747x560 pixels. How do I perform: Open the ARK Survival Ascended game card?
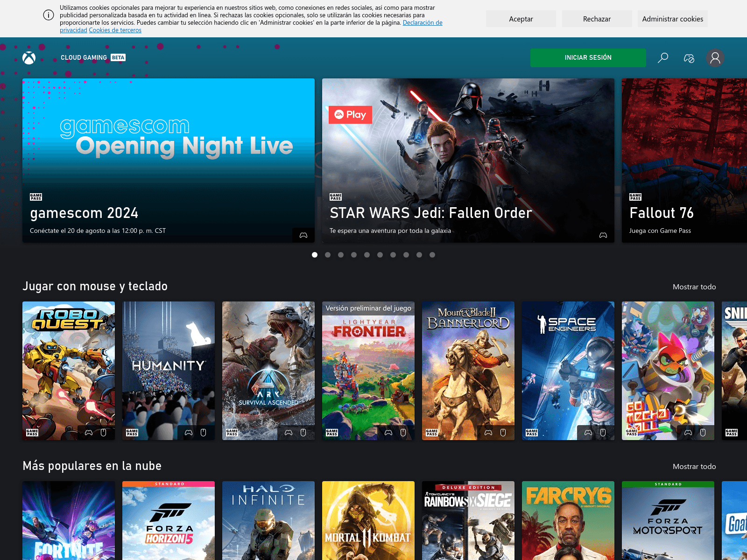[x=268, y=371]
